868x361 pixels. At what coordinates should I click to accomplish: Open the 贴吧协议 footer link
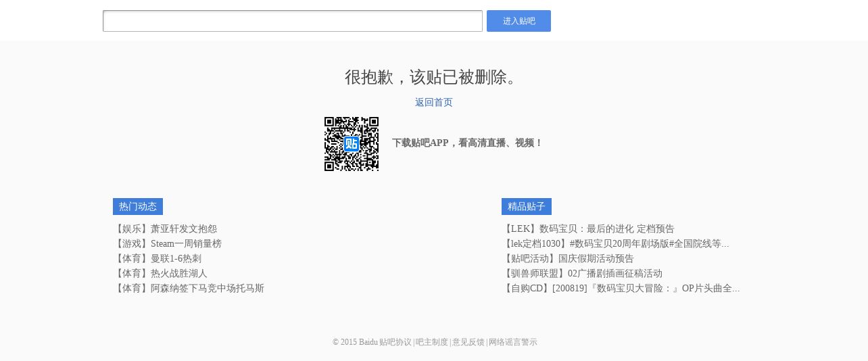point(395,342)
